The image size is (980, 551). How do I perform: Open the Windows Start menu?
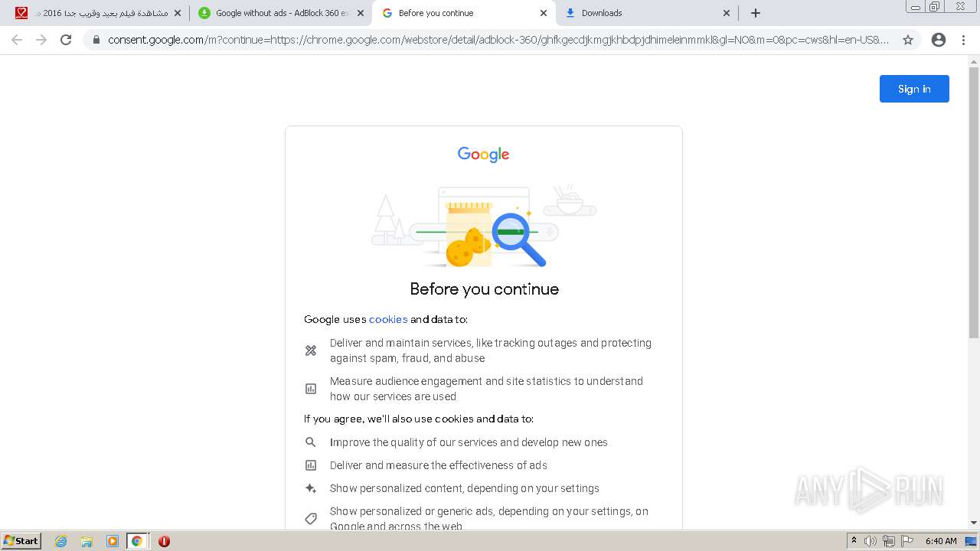pos(21,541)
